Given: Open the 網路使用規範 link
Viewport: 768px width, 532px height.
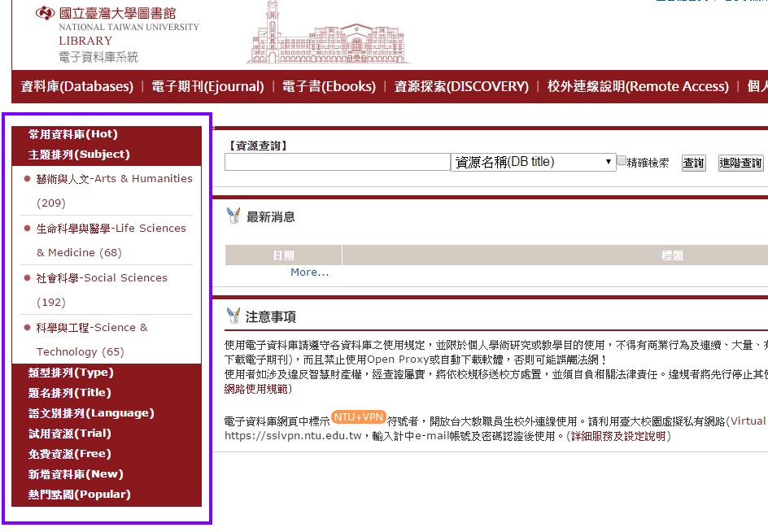Looking at the screenshot, I should point(256,389).
